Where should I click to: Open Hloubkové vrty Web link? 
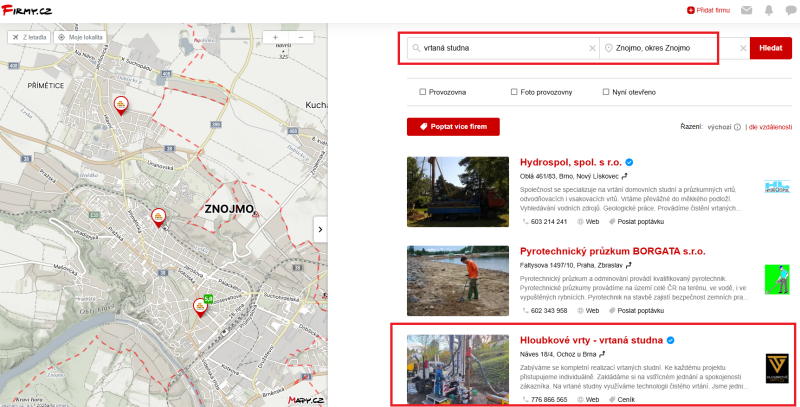point(588,400)
